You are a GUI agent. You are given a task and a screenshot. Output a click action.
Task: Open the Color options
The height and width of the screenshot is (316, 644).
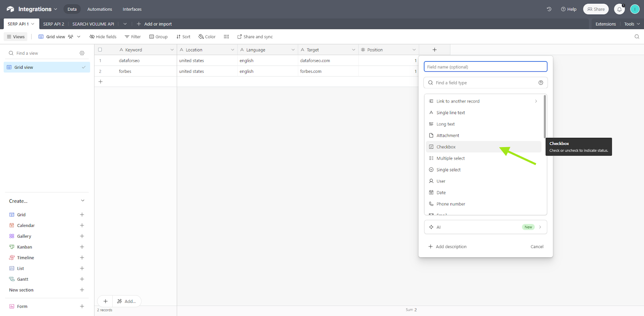(207, 37)
